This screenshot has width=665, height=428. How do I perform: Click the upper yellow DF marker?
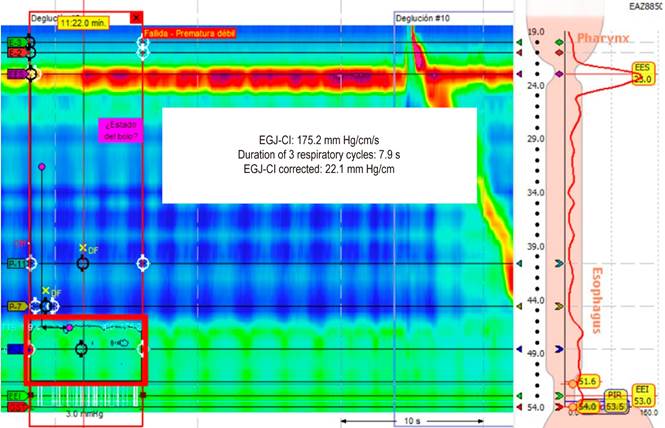84,247
